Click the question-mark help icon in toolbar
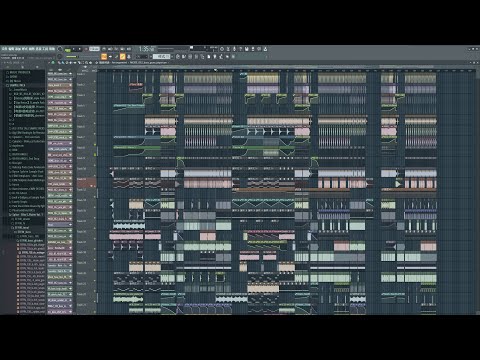The width and height of the screenshot is (480, 360). 240,49
